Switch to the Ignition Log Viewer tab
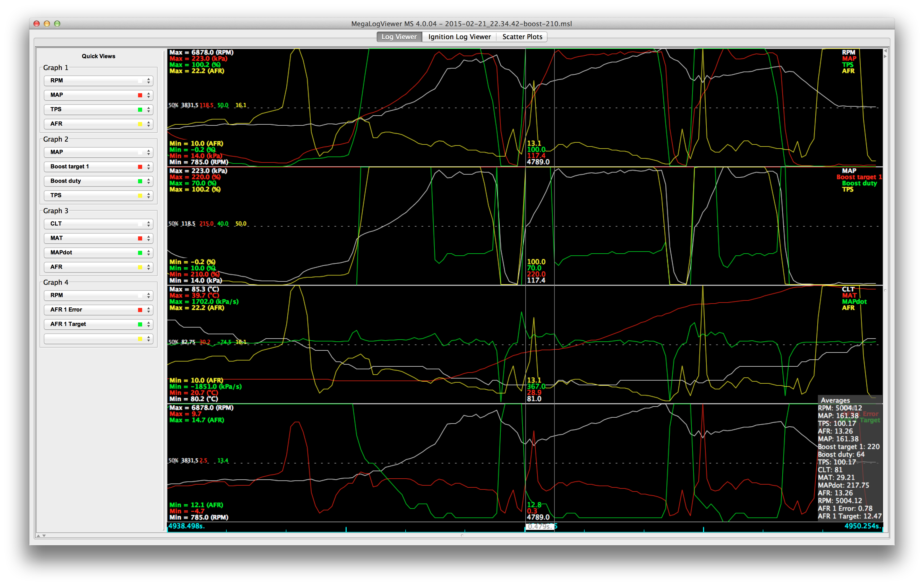Viewport: 924px width, 586px height. pos(459,37)
